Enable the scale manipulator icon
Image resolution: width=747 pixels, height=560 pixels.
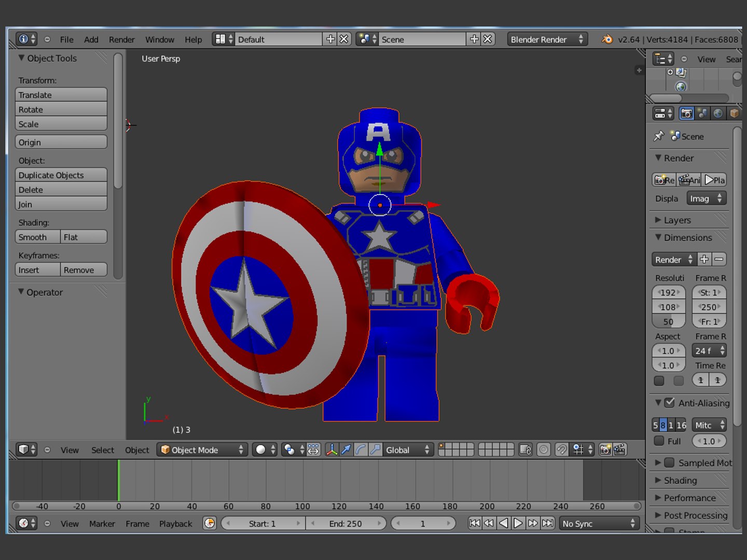tap(376, 450)
